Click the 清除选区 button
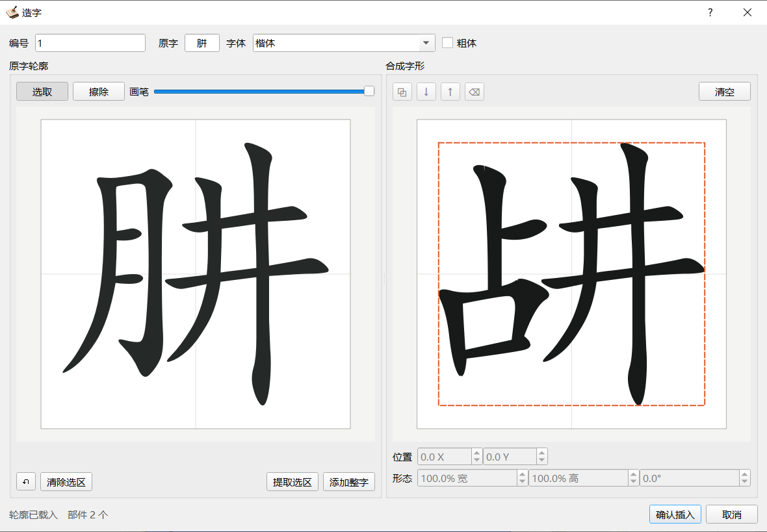767x532 pixels. click(x=66, y=482)
